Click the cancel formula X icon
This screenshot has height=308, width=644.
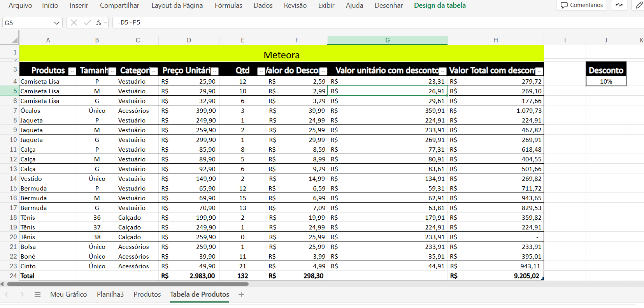pos(74,23)
